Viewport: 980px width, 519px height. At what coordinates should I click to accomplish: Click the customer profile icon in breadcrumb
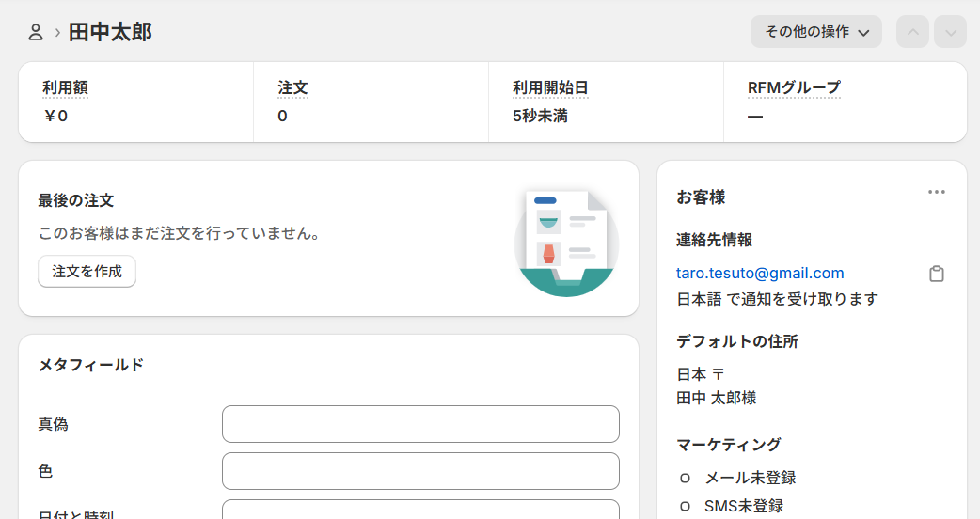[36, 32]
